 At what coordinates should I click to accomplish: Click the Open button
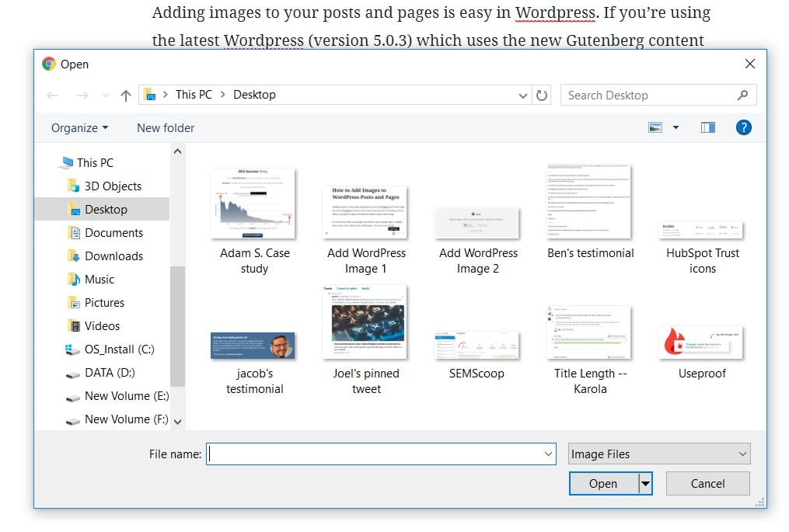pyautogui.click(x=602, y=484)
